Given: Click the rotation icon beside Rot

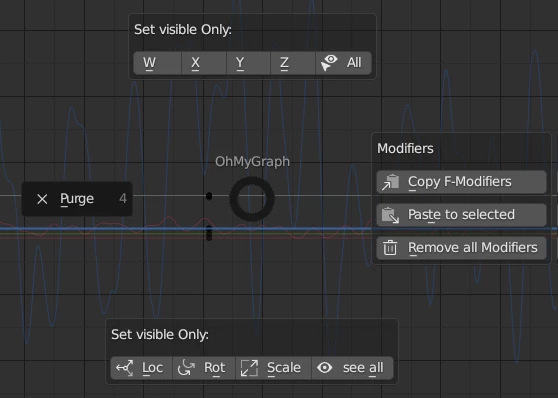Looking at the screenshot, I should (x=186, y=368).
